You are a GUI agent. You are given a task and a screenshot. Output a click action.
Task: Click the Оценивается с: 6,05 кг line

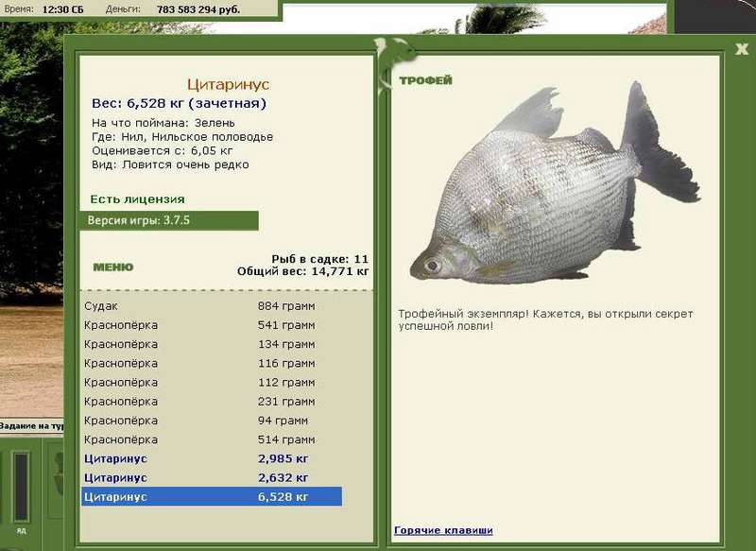tap(162, 151)
